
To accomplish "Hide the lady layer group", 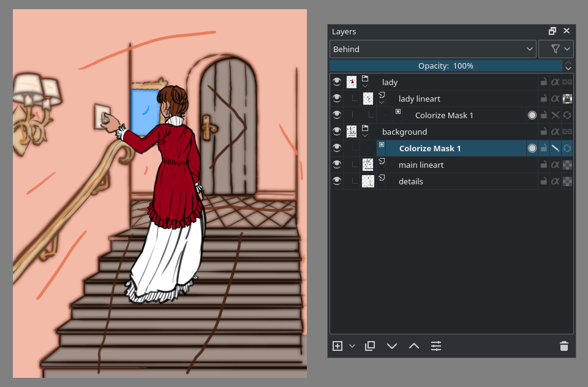I will coord(337,82).
